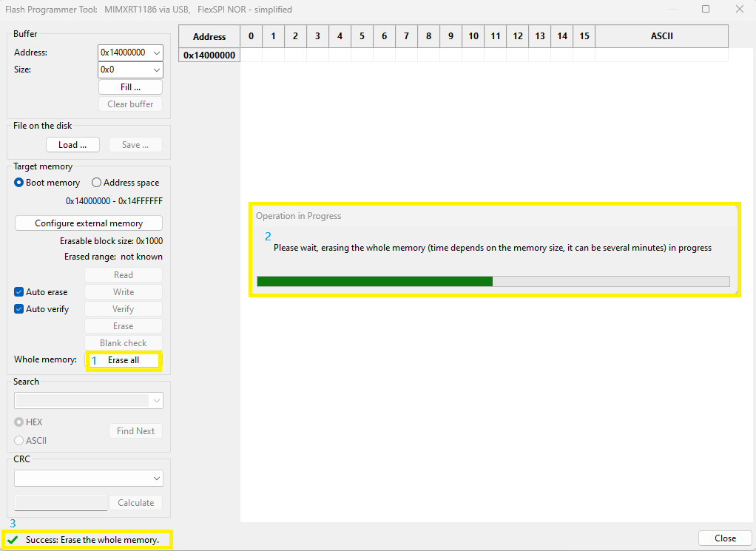Select the Address space radio option
This screenshot has width=756, height=551.
click(x=97, y=183)
